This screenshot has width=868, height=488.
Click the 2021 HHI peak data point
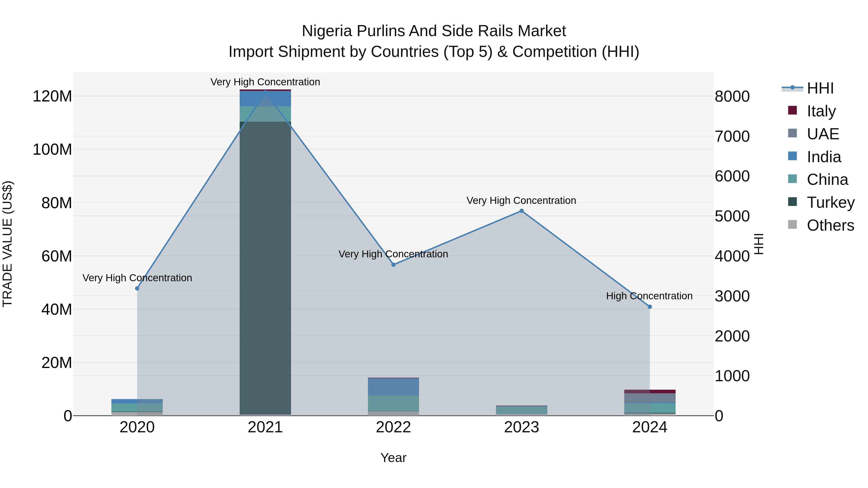pyautogui.click(x=265, y=92)
